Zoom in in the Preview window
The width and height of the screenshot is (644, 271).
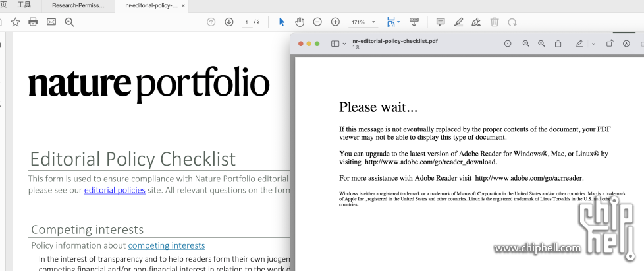[x=541, y=44]
